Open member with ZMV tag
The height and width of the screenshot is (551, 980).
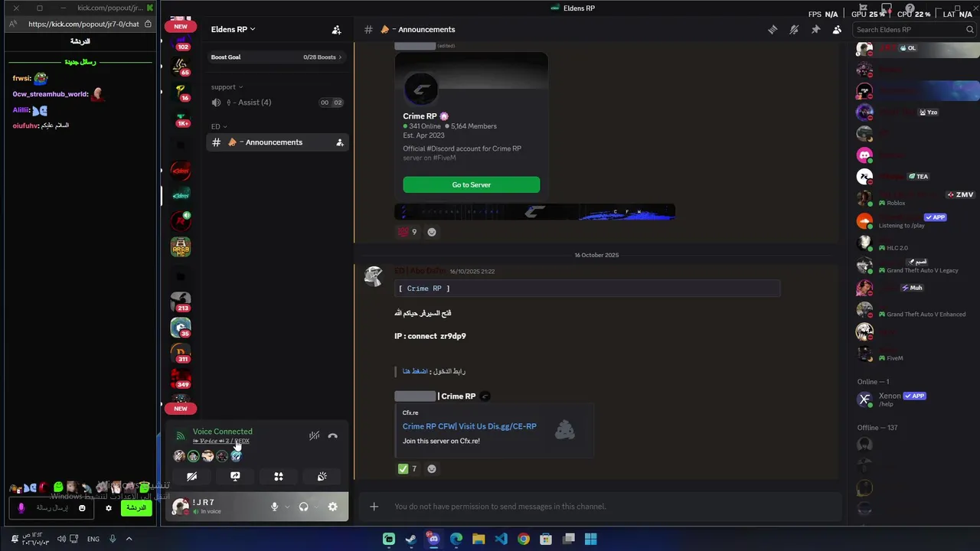(916, 198)
